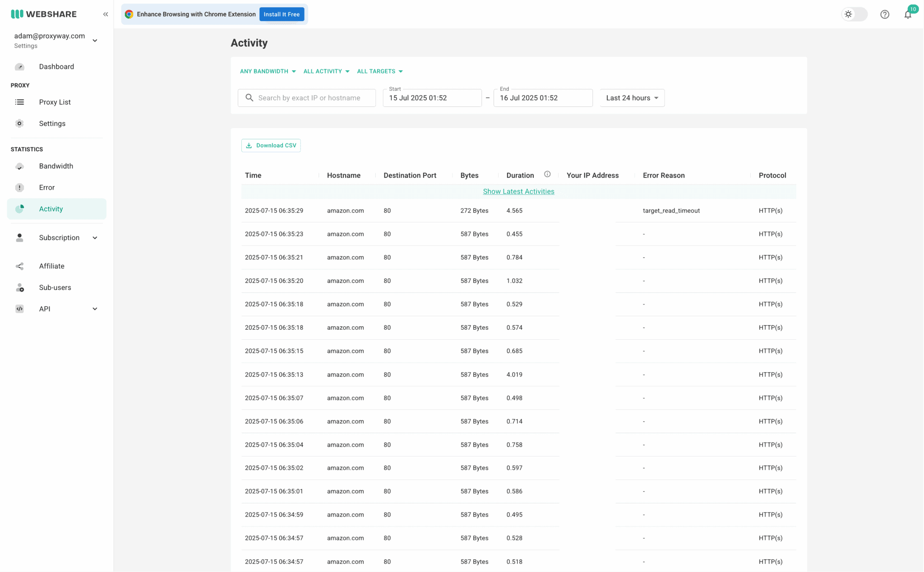Select the Dashboard icon in the sidebar

20,66
